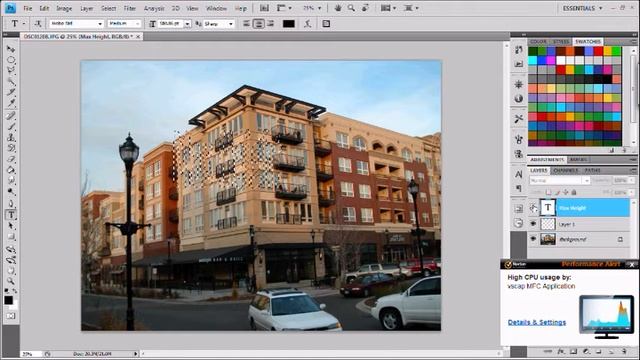Open the Character panel icon in the dock

coord(519,174)
